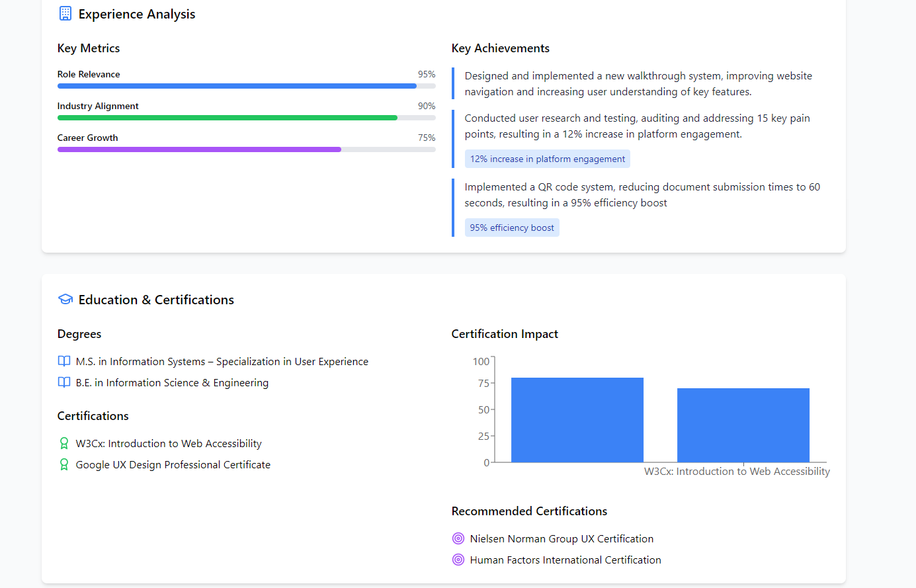The height and width of the screenshot is (588, 916).
Task: Click the green Industry Alignment progress bar
Action: (x=228, y=118)
